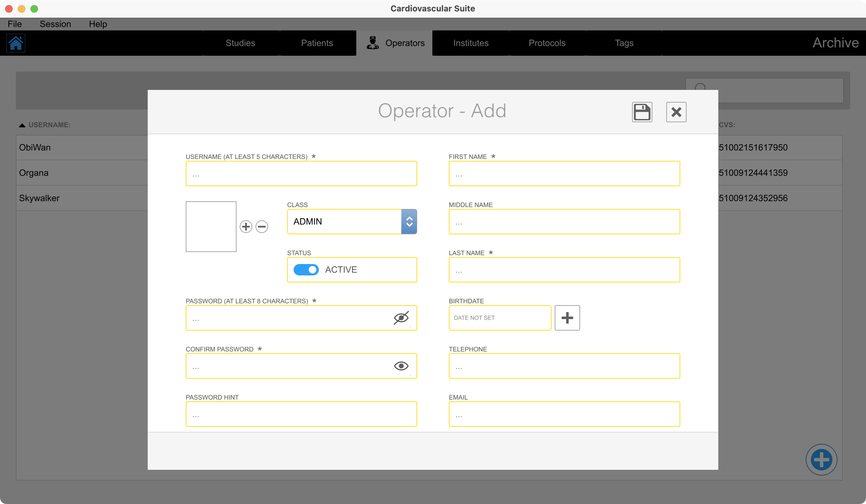Click the save floppy disk icon
This screenshot has height=504, width=866.
tap(642, 112)
